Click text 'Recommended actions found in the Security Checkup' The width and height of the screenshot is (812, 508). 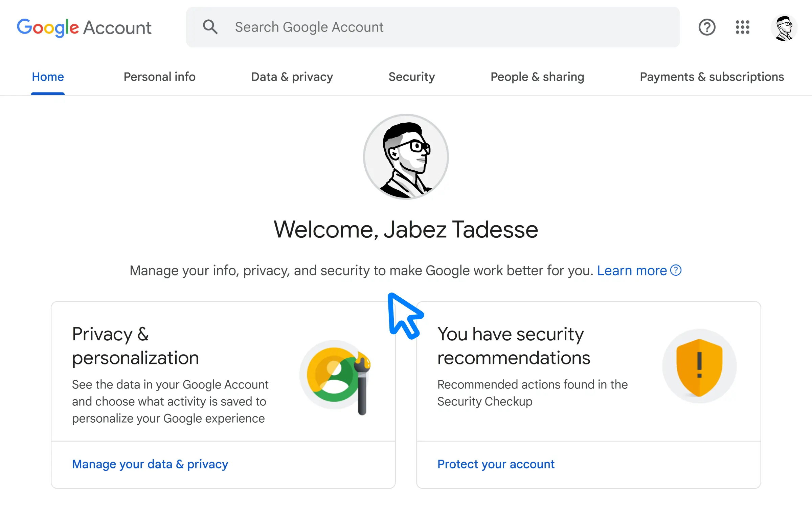(x=533, y=393)
